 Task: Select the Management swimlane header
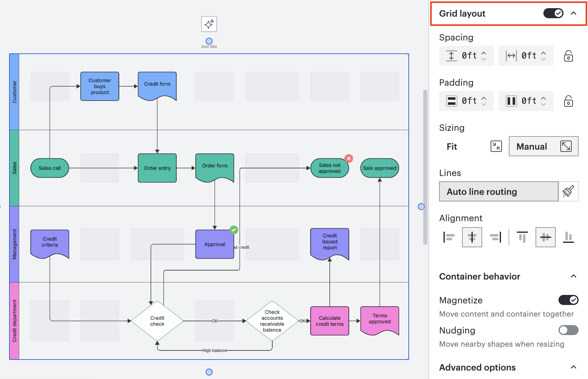(x=14, y=244)
